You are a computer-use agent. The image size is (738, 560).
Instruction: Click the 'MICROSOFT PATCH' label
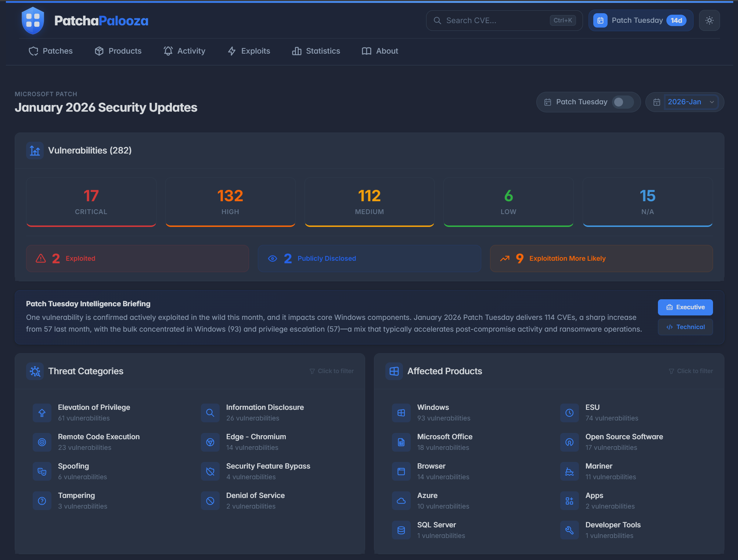point(46,94)
